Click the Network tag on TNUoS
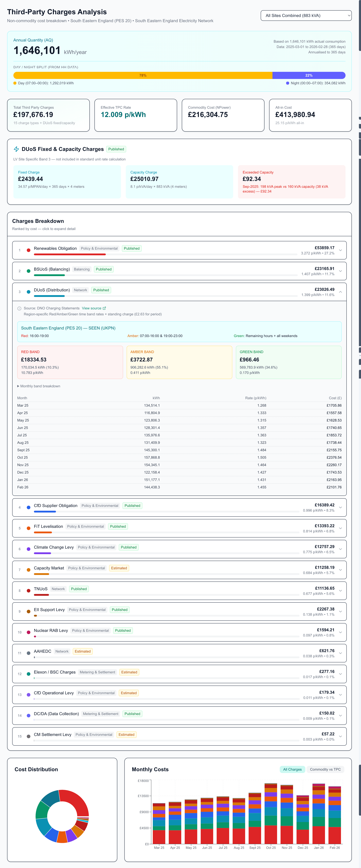 point(58,589)
